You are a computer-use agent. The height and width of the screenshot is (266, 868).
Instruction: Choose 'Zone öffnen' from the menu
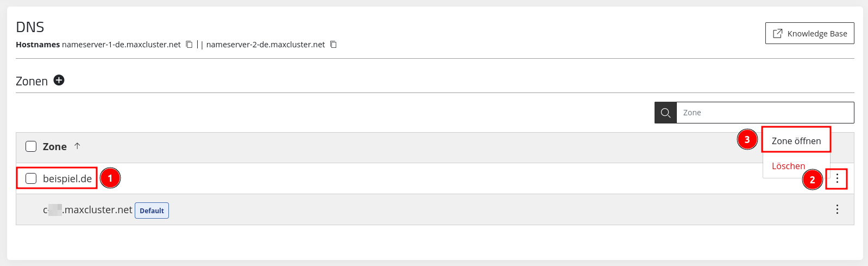point(796,141)
